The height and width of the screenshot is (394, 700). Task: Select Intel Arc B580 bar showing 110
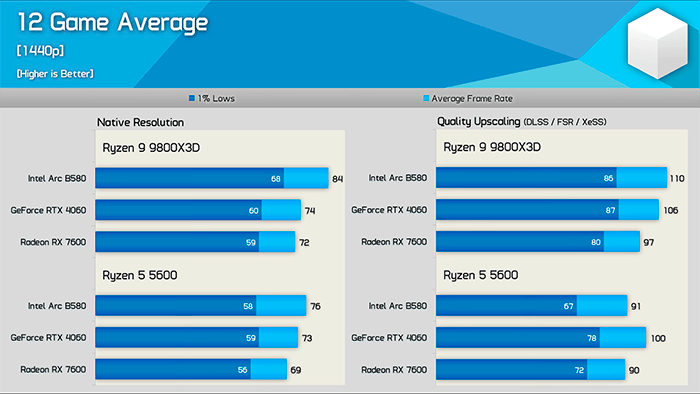click(551, 178)
